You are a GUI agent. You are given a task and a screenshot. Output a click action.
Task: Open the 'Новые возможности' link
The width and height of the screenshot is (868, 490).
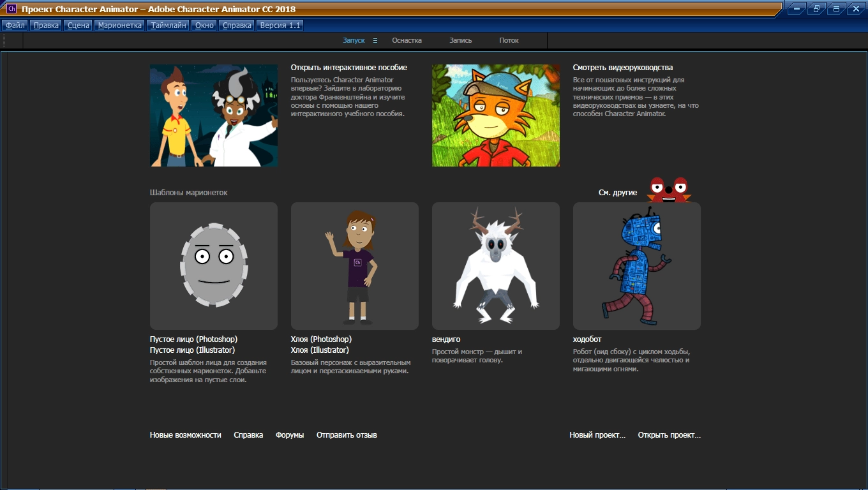click(x=186, y=435)
